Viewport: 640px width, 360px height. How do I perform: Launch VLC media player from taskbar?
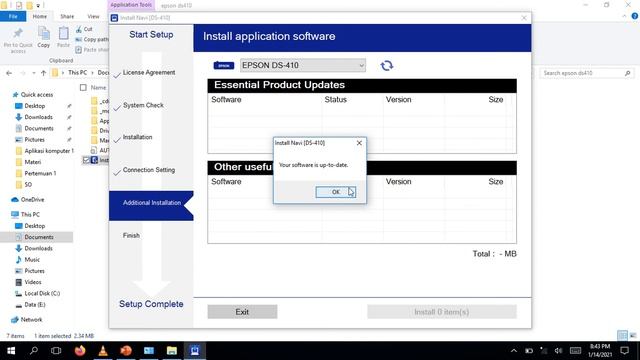[x=103, y=351]
